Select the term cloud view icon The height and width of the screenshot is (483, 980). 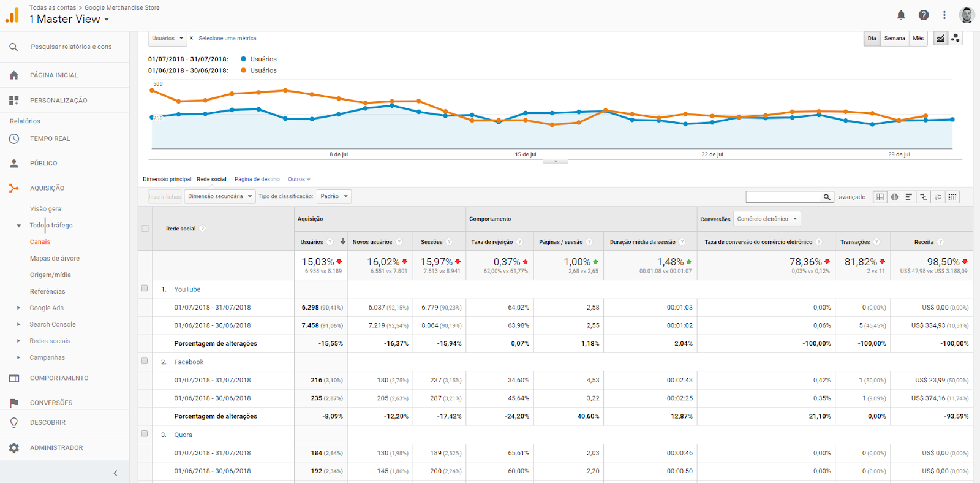tap(938, 197)
